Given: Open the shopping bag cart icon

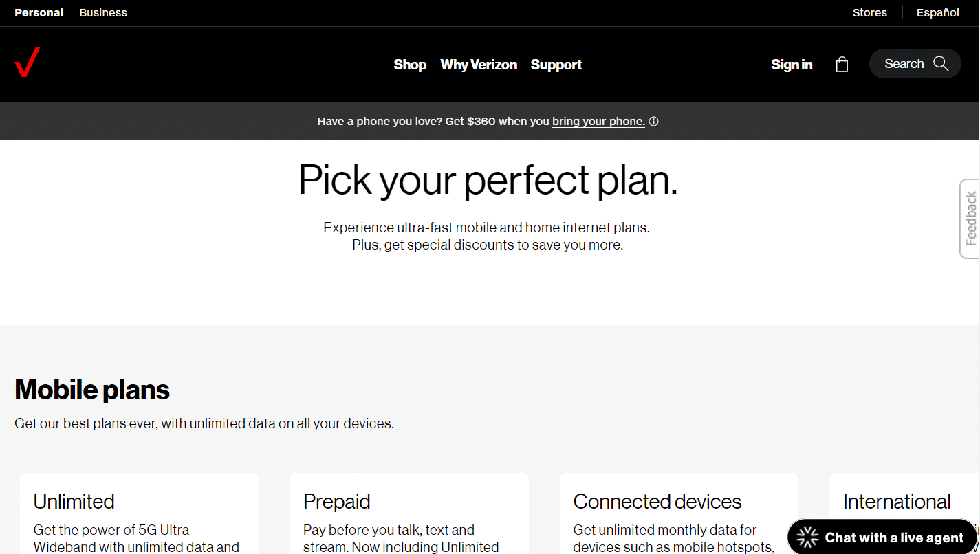Looking at the screenshot, I should (842, 65).
